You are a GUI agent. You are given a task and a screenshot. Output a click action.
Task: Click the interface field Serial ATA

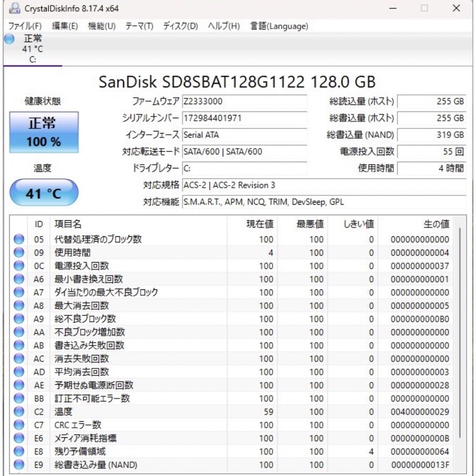point(245,135)
